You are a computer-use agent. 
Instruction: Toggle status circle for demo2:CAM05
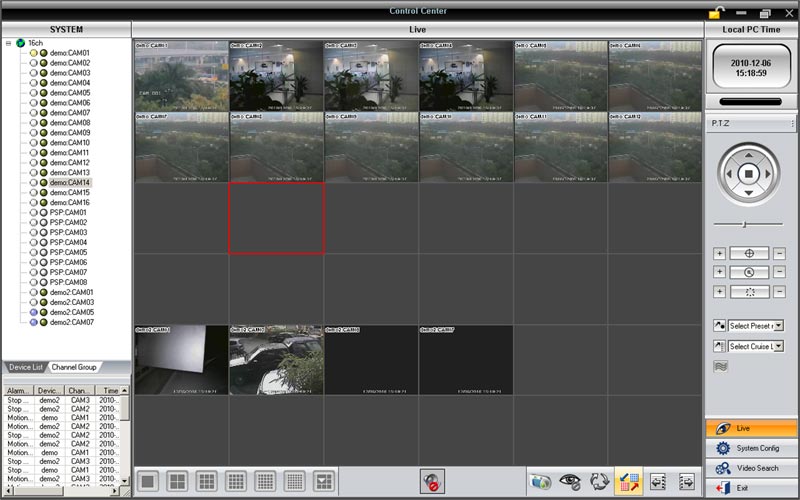(34, 312)
